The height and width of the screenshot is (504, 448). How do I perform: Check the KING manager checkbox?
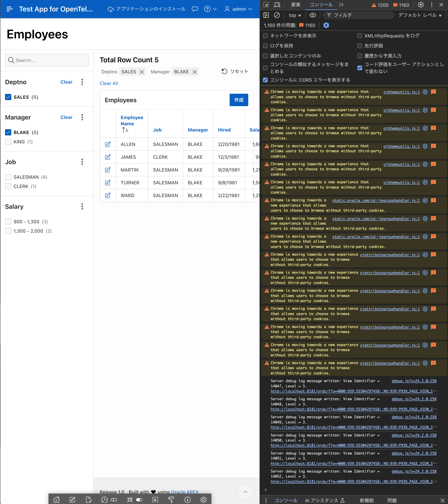point(8,142)
